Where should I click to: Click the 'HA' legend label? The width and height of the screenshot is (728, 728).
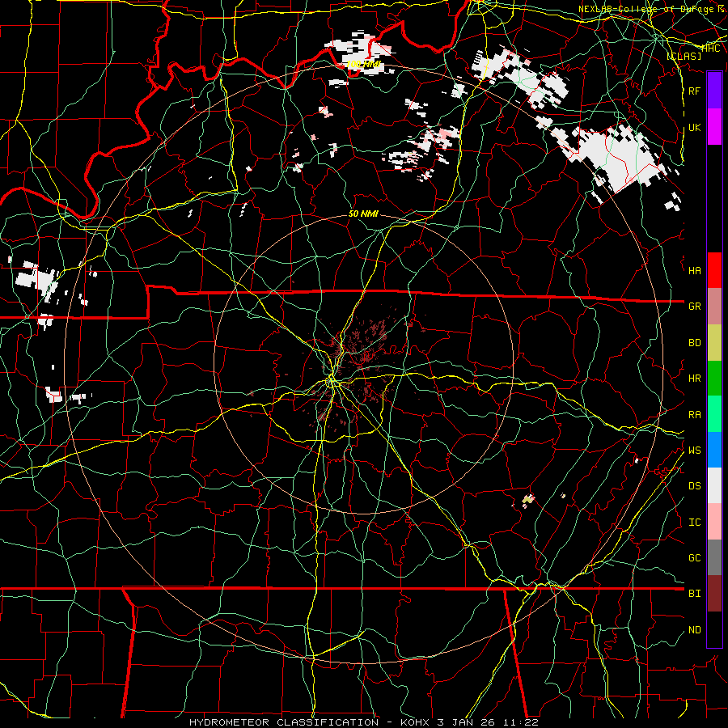click(x=694, y=270)
